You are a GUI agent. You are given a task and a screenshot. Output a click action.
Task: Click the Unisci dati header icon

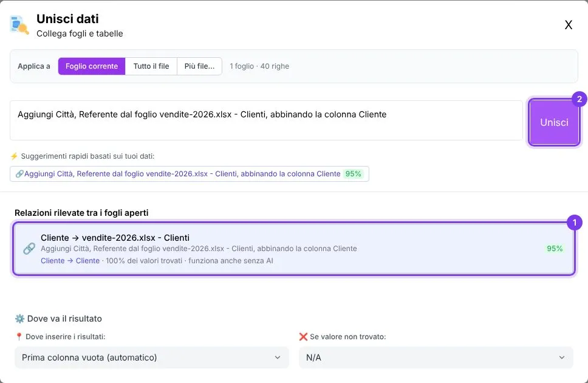click(x=19, y=25)
